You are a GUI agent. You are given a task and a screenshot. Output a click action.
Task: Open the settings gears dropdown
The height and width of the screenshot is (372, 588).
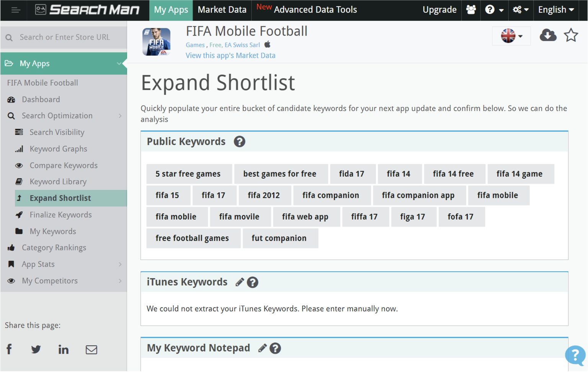pos(521,10)
